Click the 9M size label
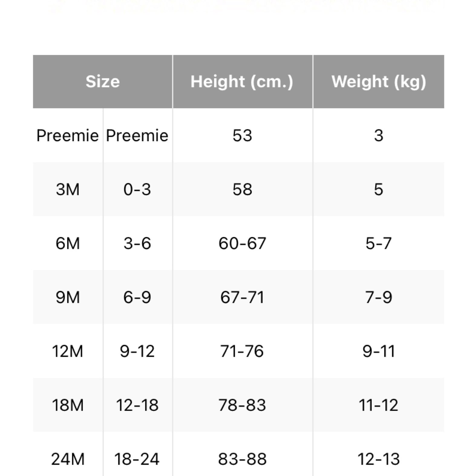476x476 pixels. 68,297
